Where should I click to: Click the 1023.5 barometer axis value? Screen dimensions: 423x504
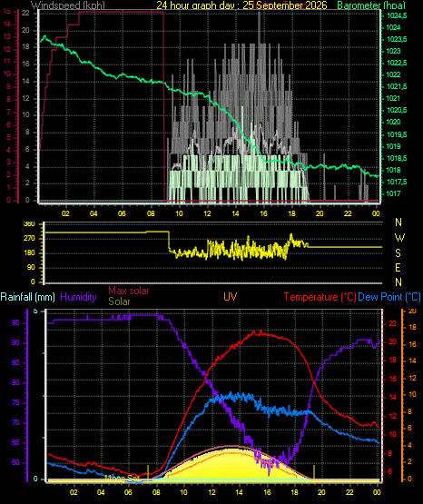pos(397,39)
